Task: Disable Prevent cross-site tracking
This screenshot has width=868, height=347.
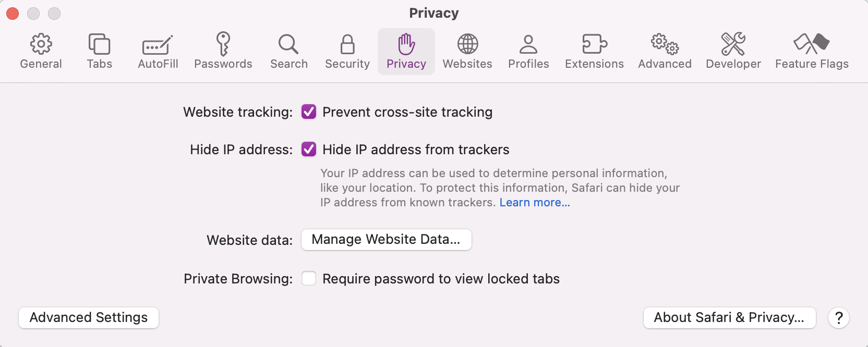Action: click(308, 111)
